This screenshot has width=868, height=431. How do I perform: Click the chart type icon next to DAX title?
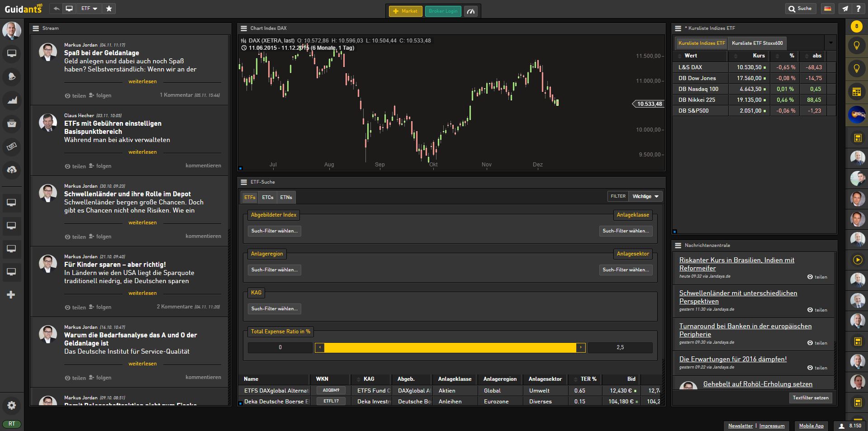tap(244, 41)
